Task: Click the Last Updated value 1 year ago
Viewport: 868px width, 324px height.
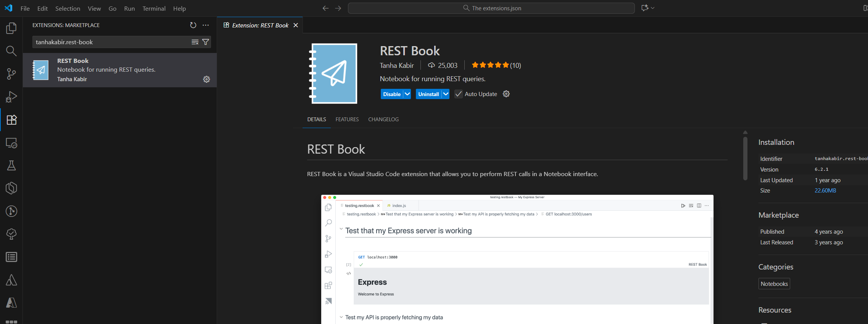Action: [828, 180]
